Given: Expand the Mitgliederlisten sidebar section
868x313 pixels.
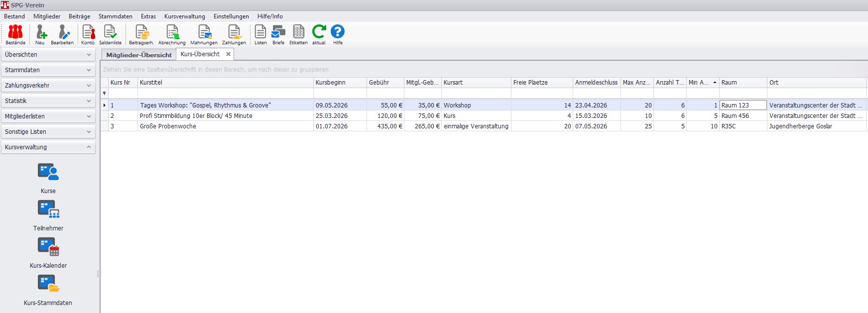Looking at the screenshot, I should click(x=48, y=116).
